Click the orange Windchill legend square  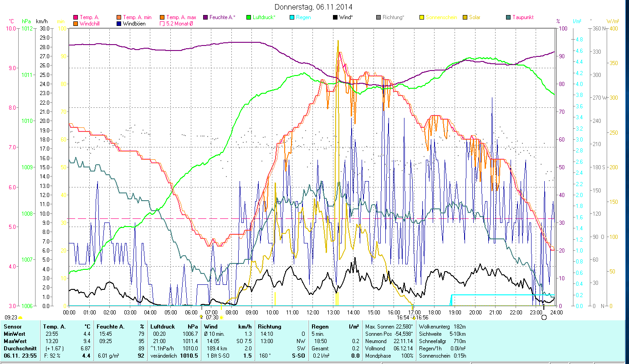coord(76,23)
